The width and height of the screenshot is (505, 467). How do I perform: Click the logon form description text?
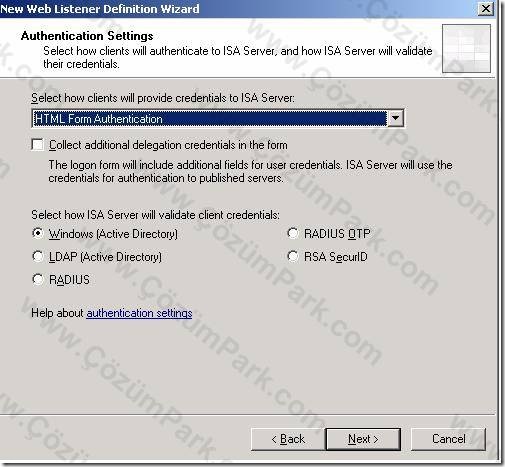250,171
